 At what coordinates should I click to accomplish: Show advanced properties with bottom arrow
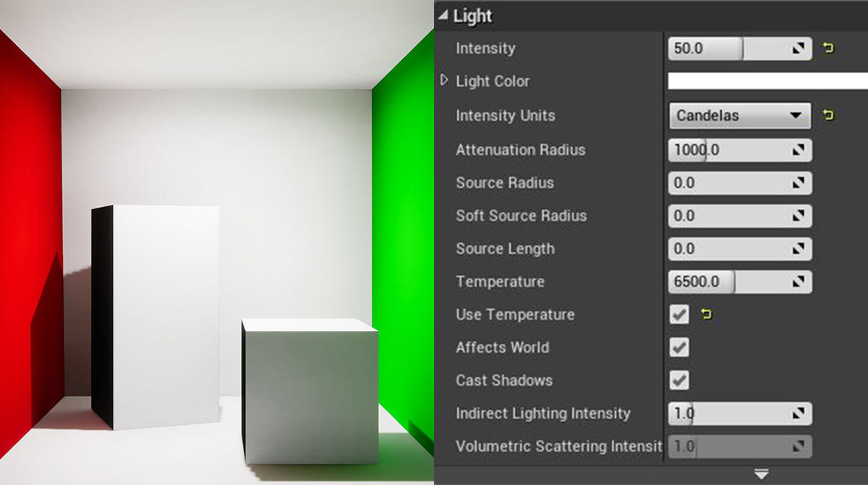(761, 475)
